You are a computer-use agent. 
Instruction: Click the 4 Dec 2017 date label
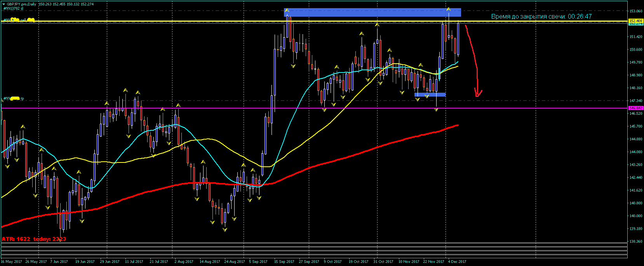point(457,262)
